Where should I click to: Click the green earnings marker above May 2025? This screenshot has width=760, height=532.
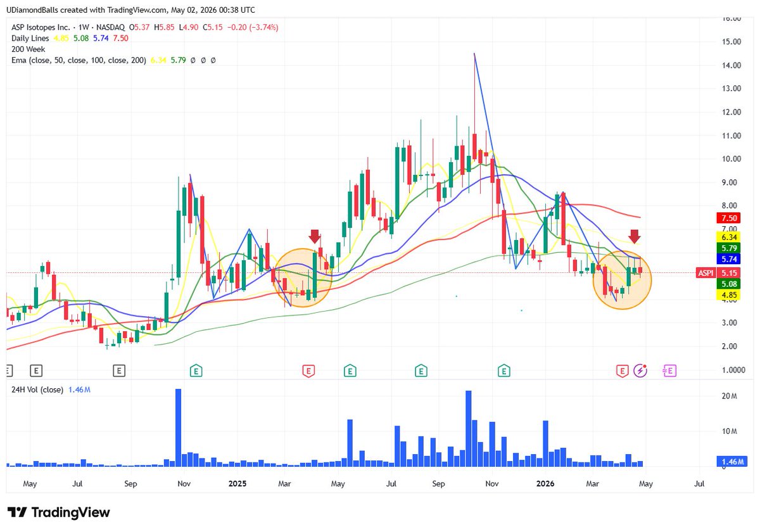tap(349, 370)
